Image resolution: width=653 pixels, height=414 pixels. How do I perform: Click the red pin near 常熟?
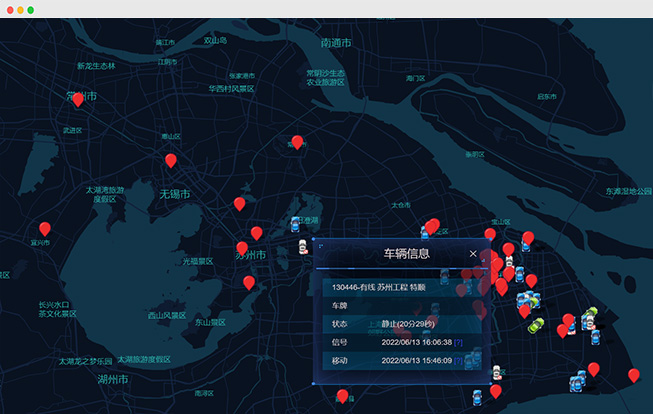coord(297,142)
